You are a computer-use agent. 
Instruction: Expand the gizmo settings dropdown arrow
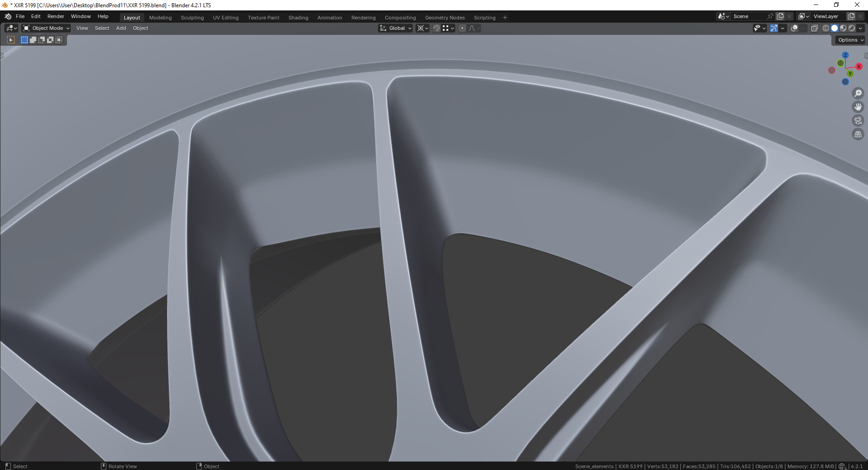(783, 28)
